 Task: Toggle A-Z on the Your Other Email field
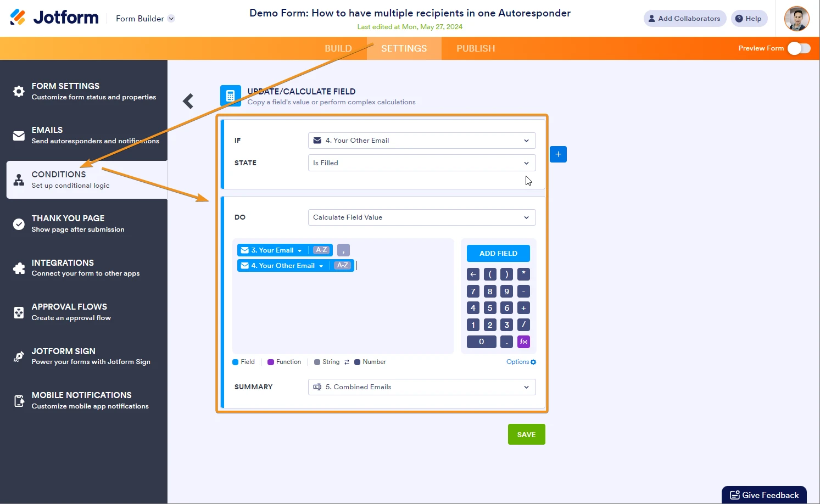[342, 265]
